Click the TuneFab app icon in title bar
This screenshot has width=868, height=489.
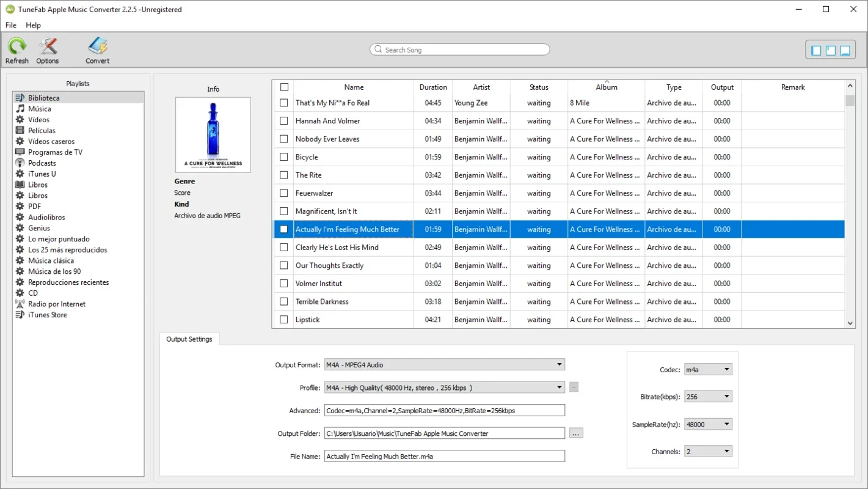pos(10,9)
